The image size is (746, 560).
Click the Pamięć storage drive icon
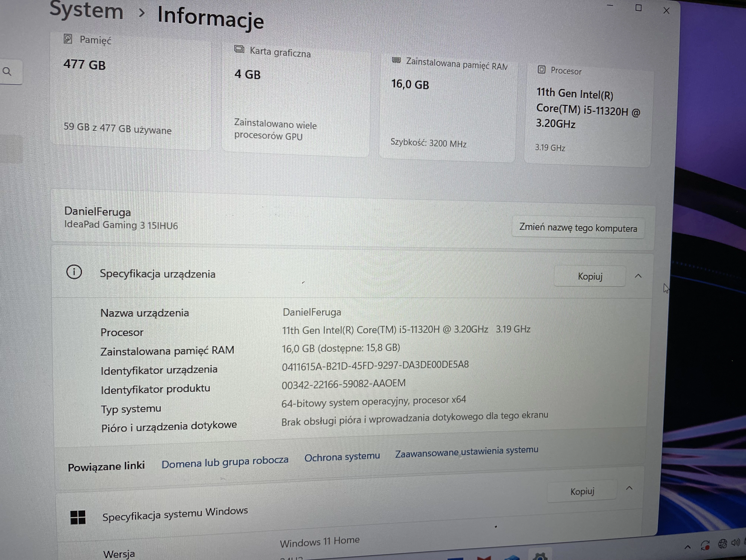coord(68,39)
